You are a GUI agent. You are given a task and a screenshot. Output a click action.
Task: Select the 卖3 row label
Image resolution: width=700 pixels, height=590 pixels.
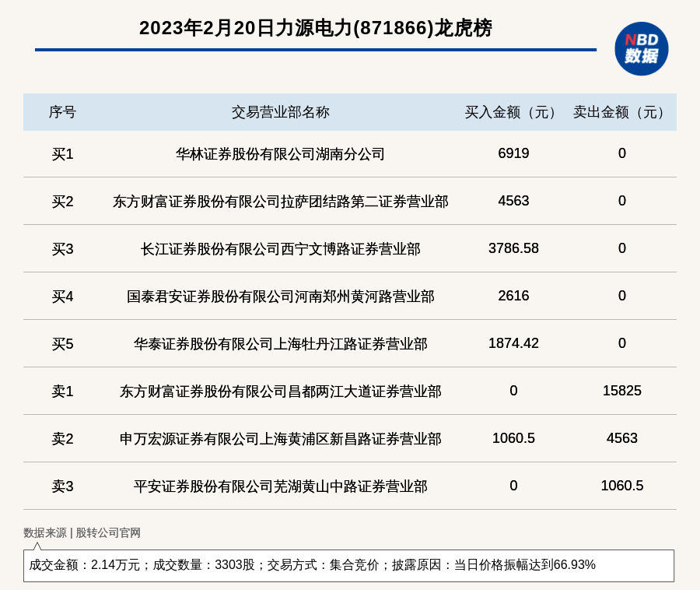point(62,486)
